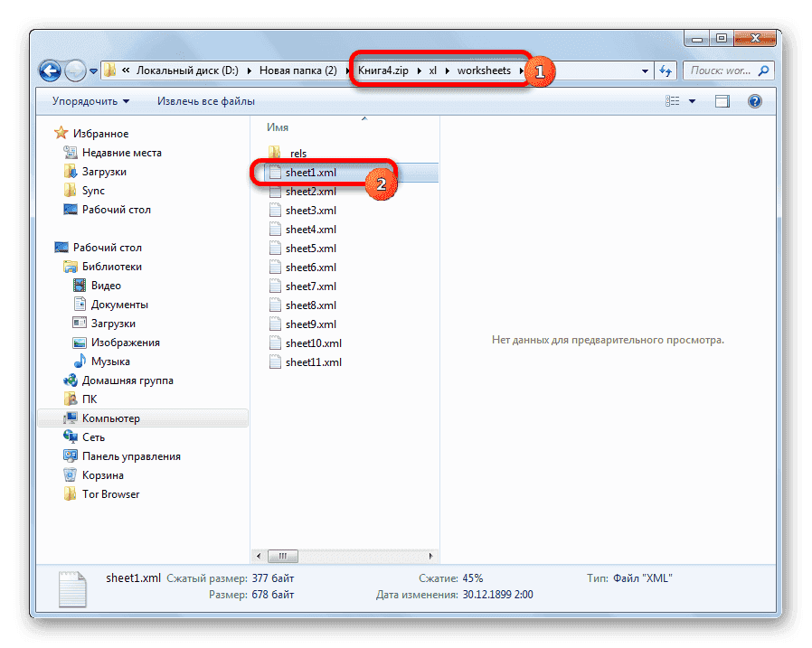This screenshot has width=812, height=648.
Task: Open view options dropdown arrow
Action: [693, 101]
